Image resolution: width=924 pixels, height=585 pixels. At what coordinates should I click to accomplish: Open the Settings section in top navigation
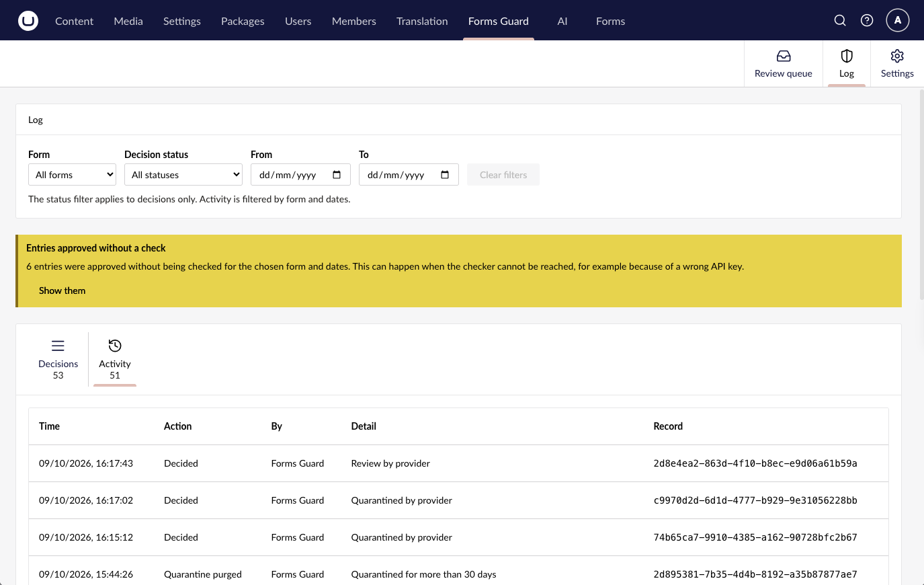[182, 21]
